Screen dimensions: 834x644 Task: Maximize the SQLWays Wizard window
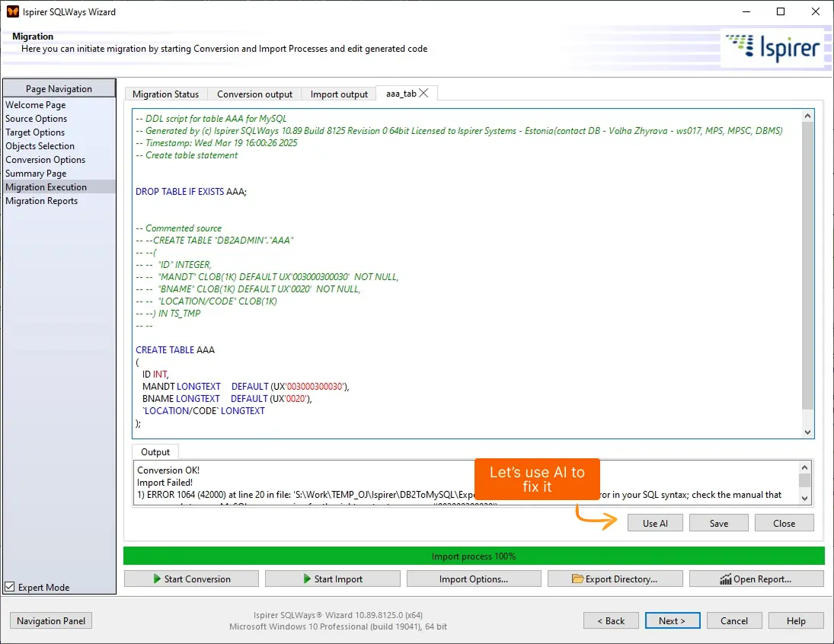pos(780,11)
